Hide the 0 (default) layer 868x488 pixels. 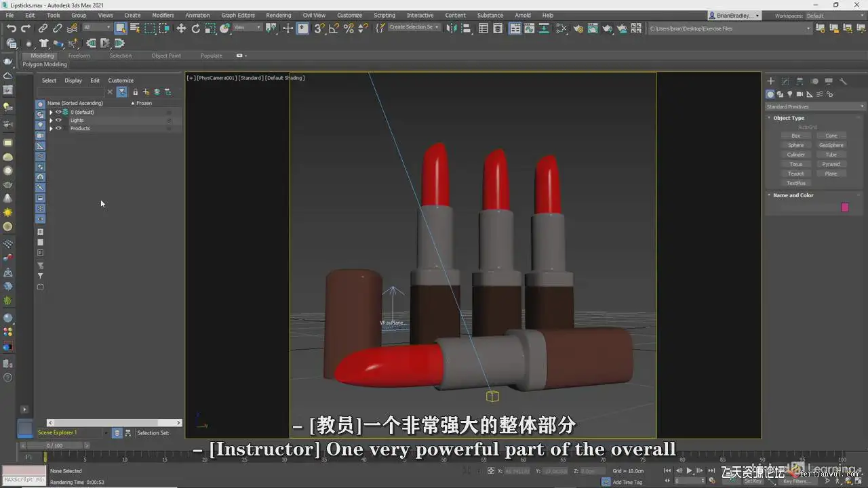point(58,112)
